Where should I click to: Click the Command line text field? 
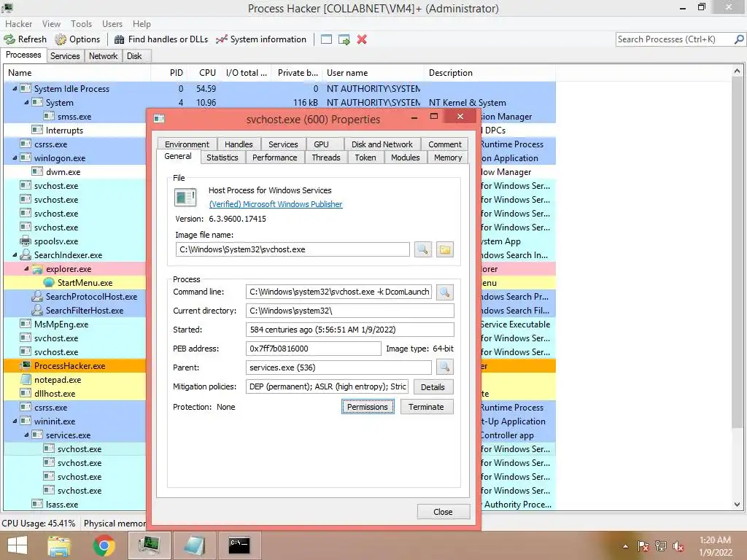point(338,292)
